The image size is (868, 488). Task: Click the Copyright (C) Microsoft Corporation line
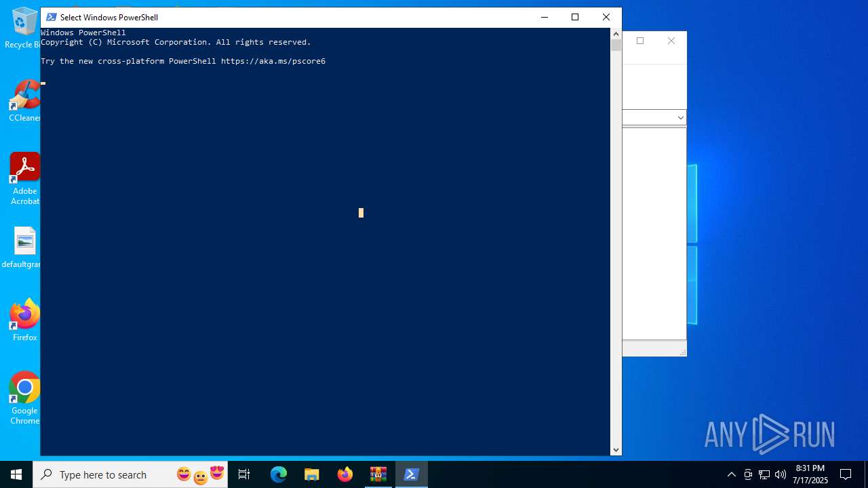tap(176, 42)
